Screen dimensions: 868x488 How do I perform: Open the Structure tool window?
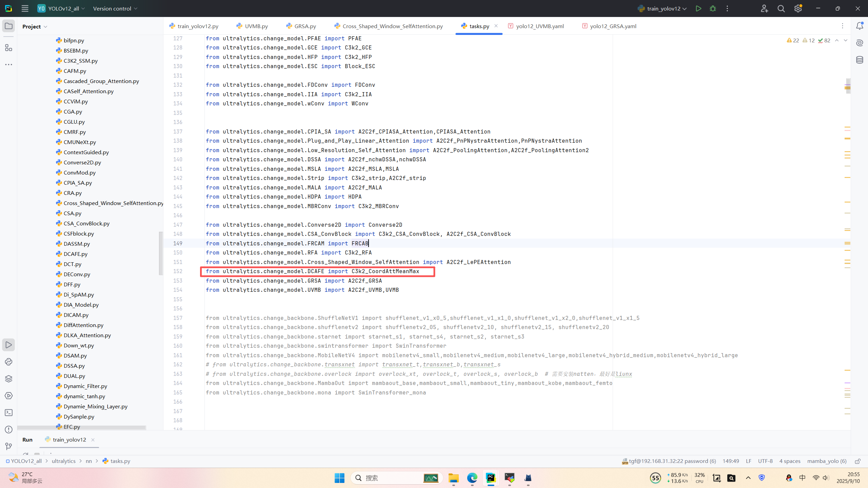coord(8,48)
